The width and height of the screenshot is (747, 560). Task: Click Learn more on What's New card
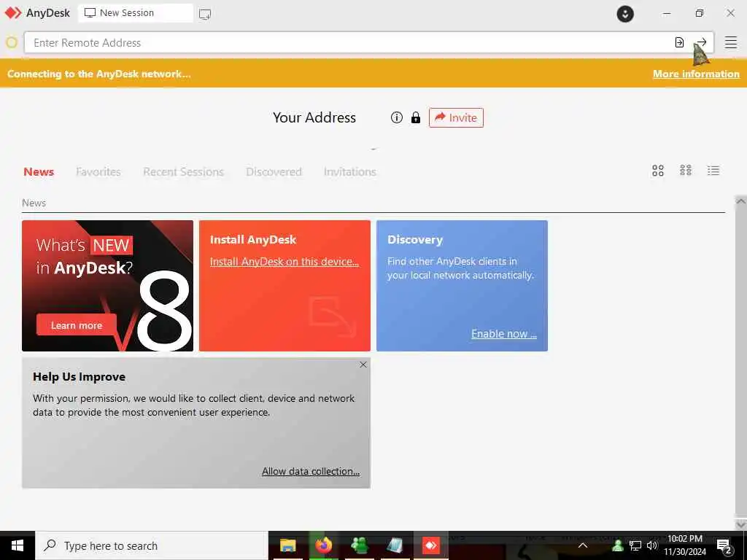(x=76, y=325)
